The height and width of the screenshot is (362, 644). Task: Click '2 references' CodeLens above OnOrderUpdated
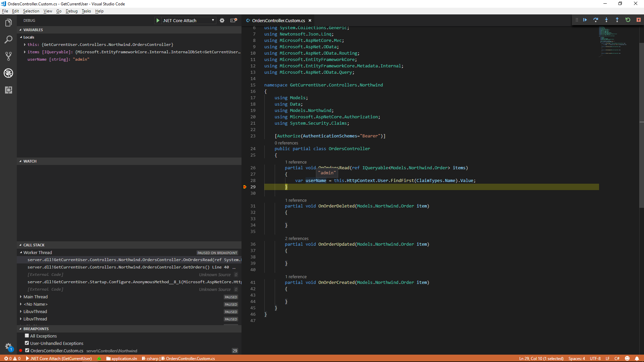click(297, 238)
